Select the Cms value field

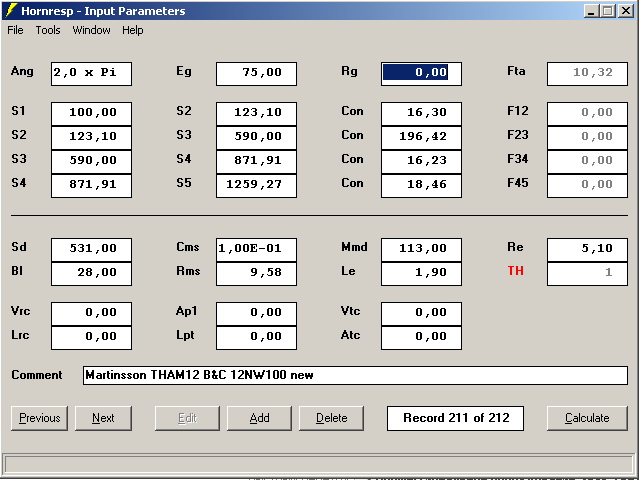pos(256,248)
